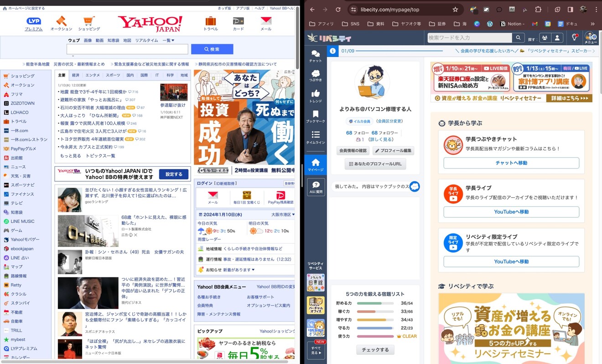Open the SNS bookmark folder
The height and width of the screenshot is (364, 602).
tap(351, 24)
